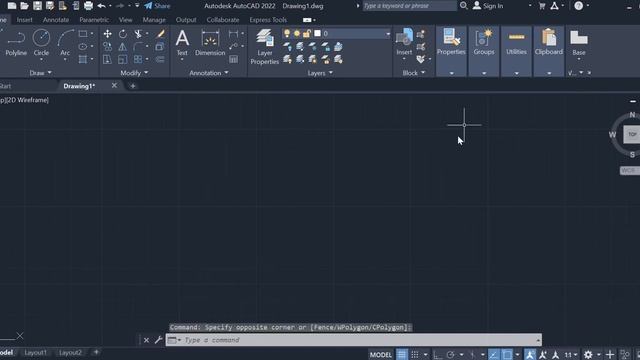Toggle object snap in status bar
Image resolution: width=640 pixels, height=360 pixels.
[507, 355]
